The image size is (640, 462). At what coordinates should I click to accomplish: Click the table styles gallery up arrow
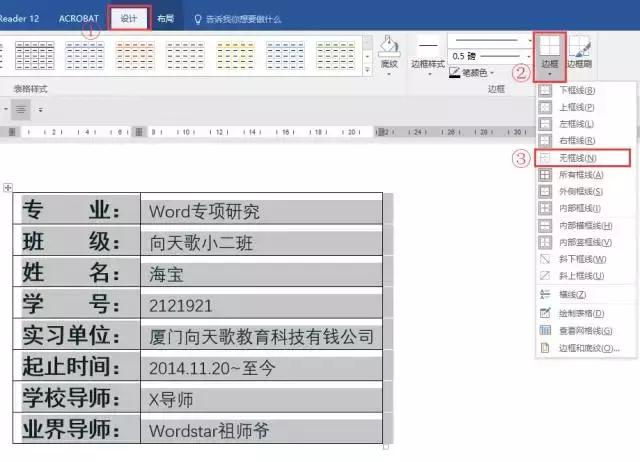[x=367, y=42]
